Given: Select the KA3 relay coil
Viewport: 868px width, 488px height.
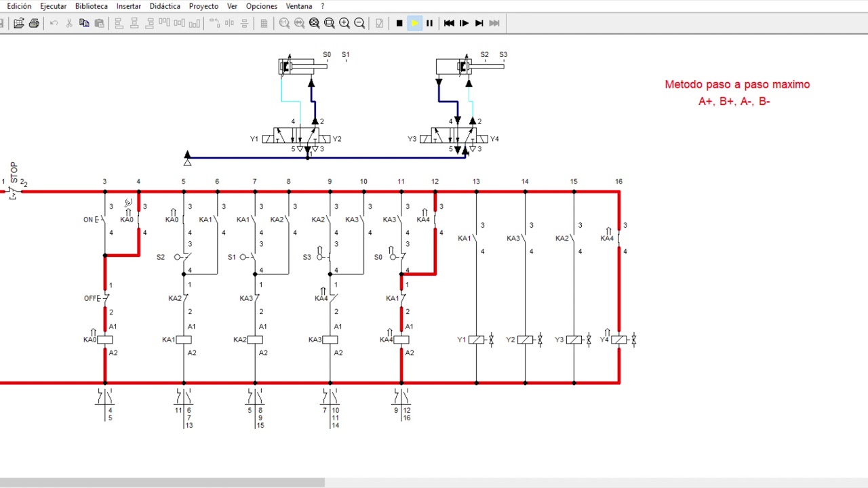Looking at the screenshot, I should pyautogui.click(x=330, y=340).
